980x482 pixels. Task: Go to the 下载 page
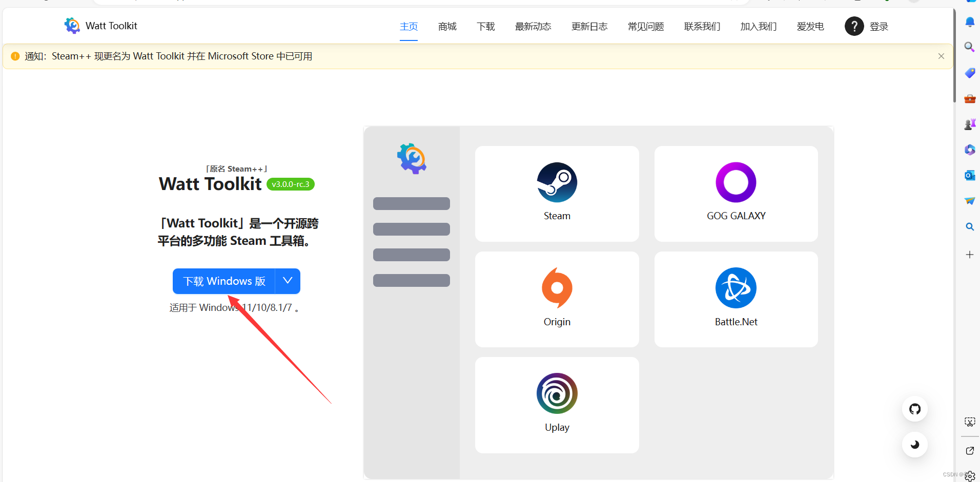tap(485, 26)
